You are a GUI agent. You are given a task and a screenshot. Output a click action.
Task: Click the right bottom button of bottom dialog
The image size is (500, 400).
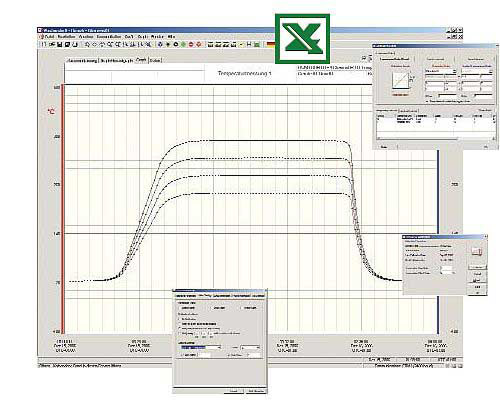256,391
